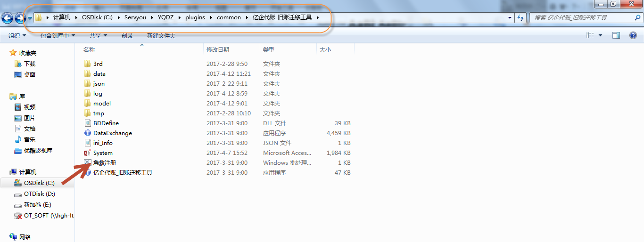The height and width of the screenshot is (242, 644).
Task: Click the 1,984 KB size of System
Action: coord(339,153)
